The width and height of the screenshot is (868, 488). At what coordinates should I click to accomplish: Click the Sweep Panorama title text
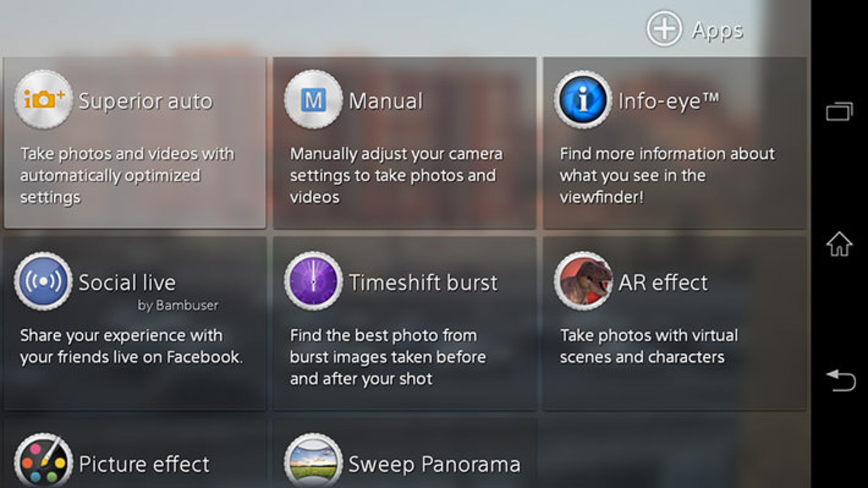[x=434, y=464]
